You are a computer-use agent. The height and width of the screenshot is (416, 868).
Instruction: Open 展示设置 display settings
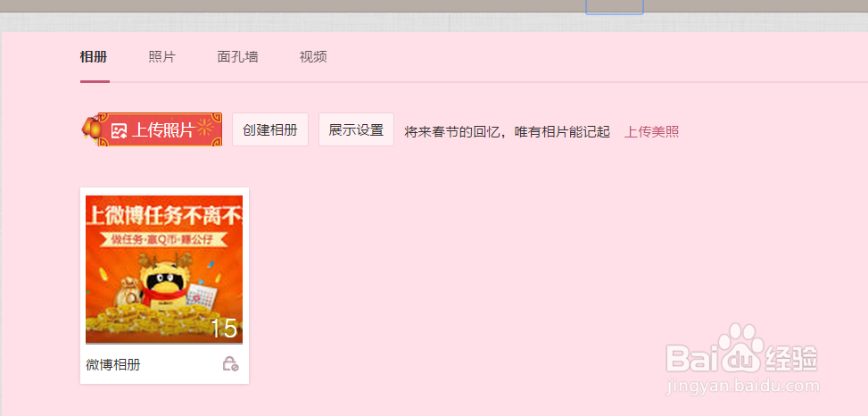click(356, 129)
